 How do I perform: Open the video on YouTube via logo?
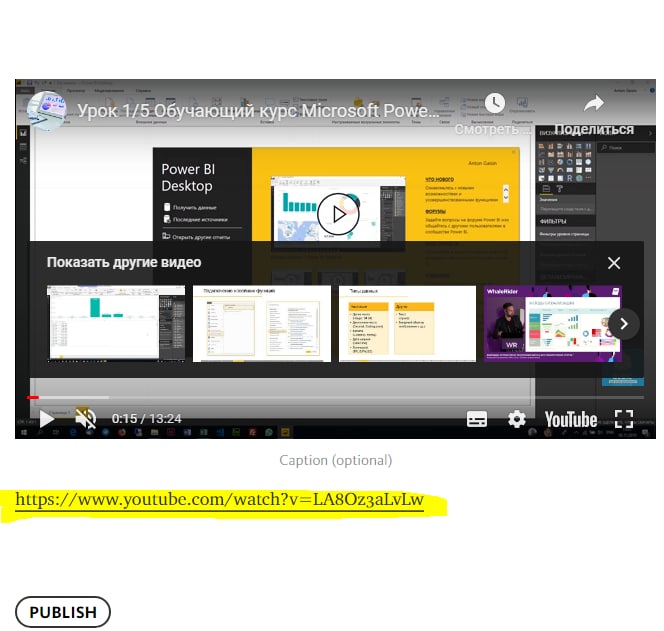570,419
